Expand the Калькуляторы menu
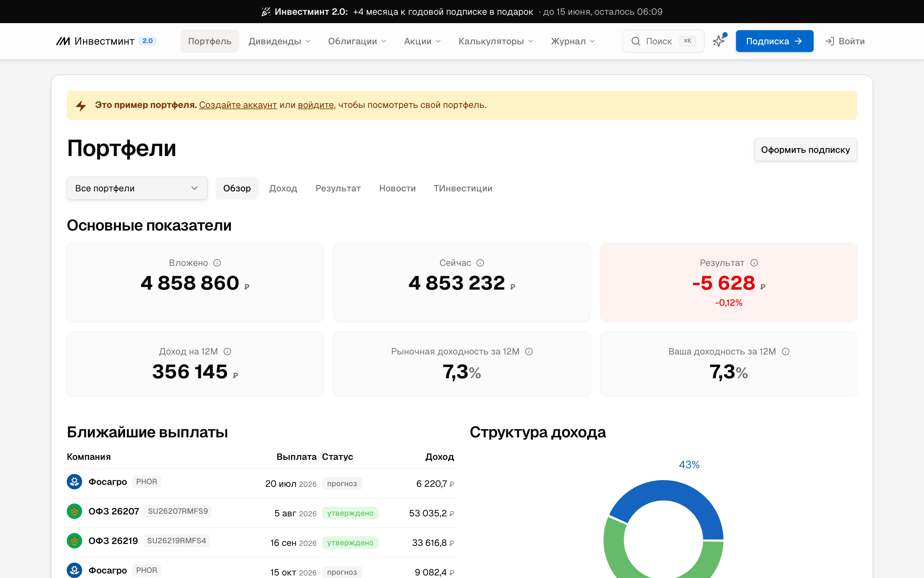The image size is (924, 578). pos(496,41)
